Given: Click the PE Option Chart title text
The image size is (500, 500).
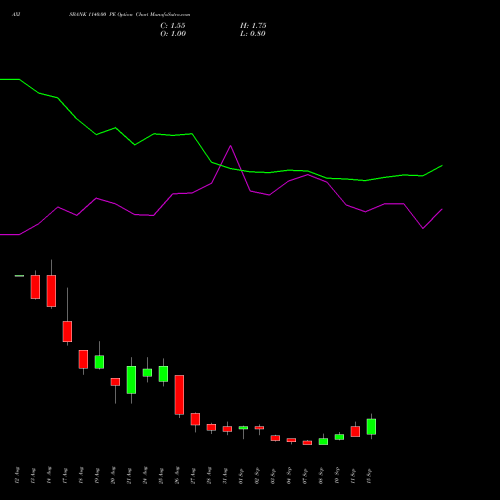Looking at the screenshot, I should pos(130,15).
